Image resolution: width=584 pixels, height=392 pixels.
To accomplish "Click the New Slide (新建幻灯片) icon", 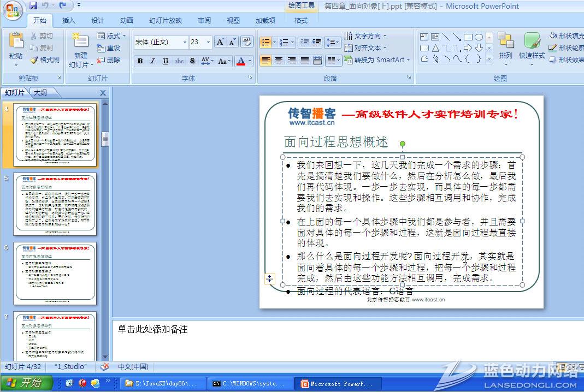I will click(x=80, y=41).
